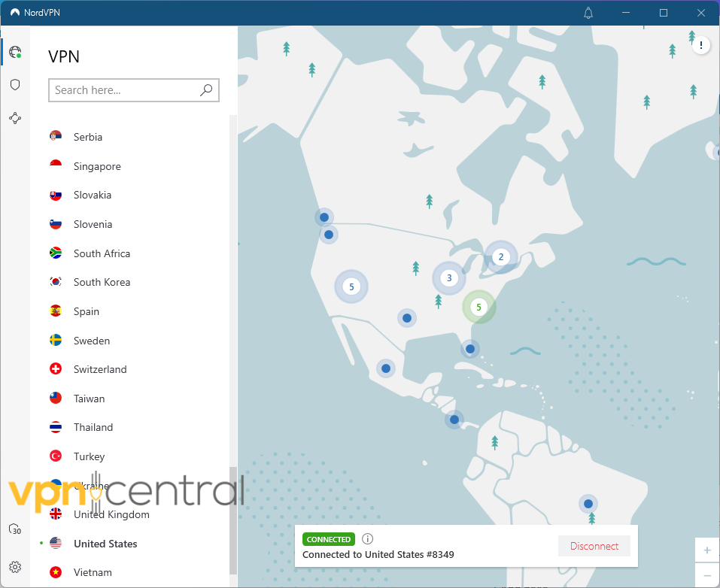This screenshot has height=588, width=720.
Task: Open the VPN globe sidebar icon
Action: [x=15, y=52]
